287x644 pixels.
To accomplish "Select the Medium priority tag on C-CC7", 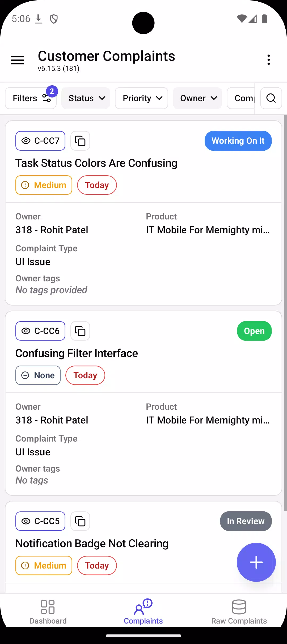I will tap(44, 185).
